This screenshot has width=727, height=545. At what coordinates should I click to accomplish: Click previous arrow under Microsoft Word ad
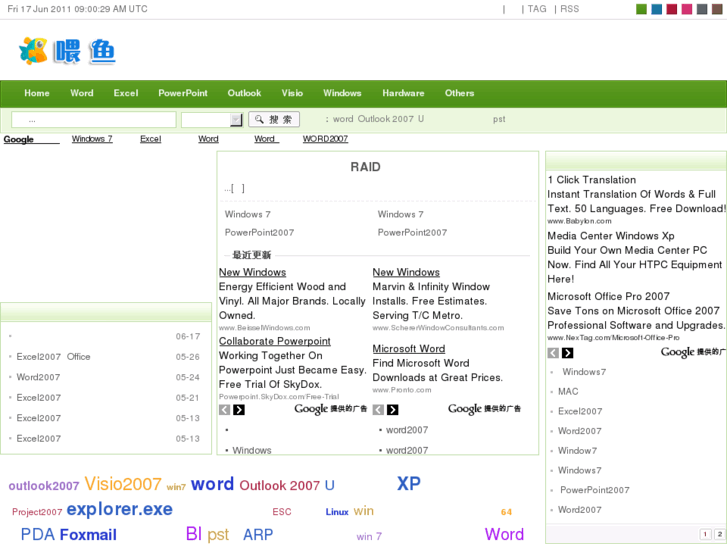point(378,410)
